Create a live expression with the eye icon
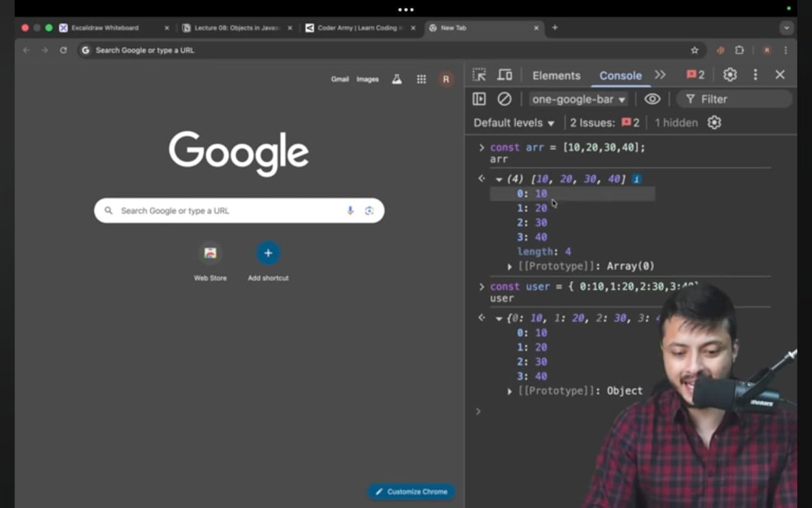The height and width of the screenshot is (508, 812). [652, 99]
